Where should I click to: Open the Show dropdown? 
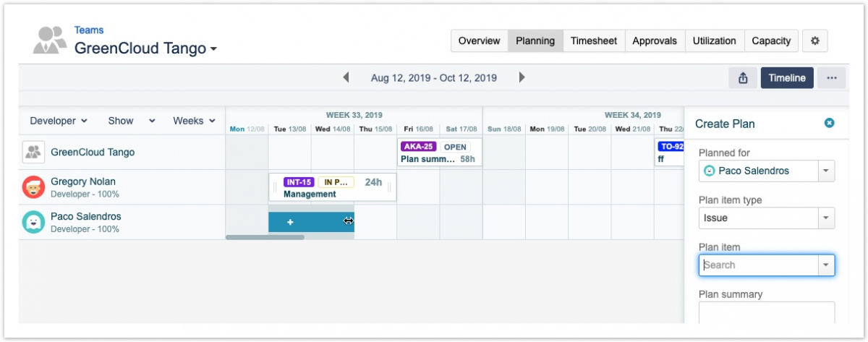(x=131, y=121)
